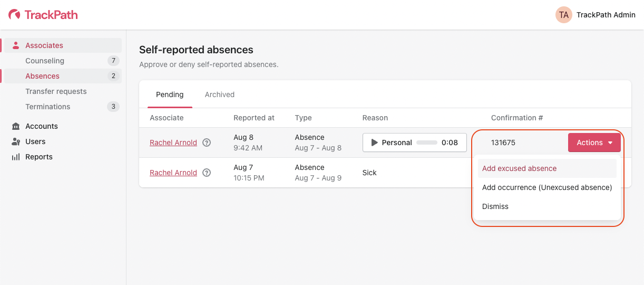This screenshot has height=285, width=644.
Task: Click the Confirmation # column header
Action: 517,118
